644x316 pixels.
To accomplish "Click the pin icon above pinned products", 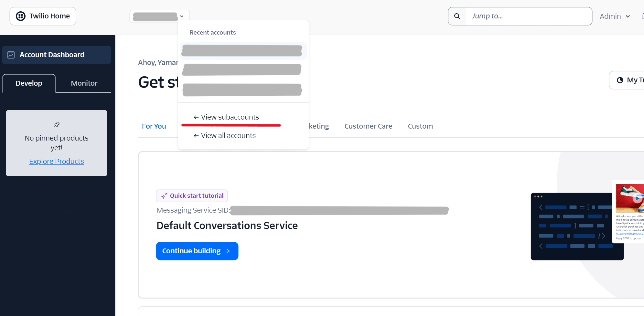I will 57,125.
